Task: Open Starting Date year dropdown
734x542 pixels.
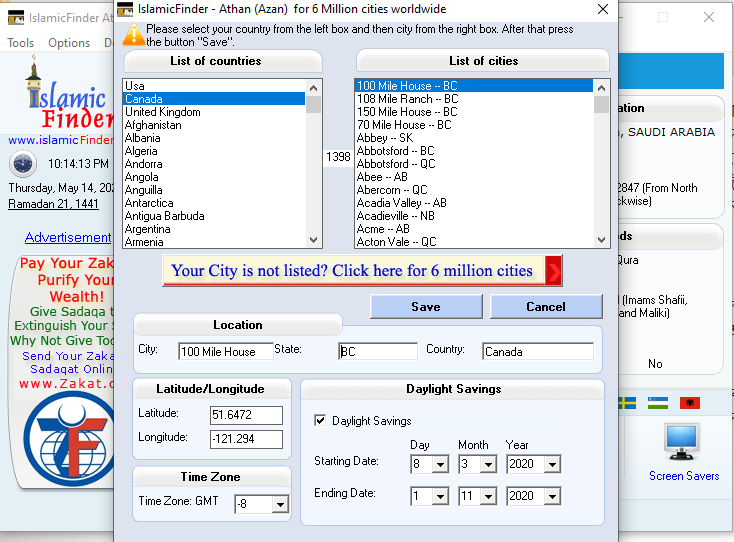Action: [x=552, y=464]
